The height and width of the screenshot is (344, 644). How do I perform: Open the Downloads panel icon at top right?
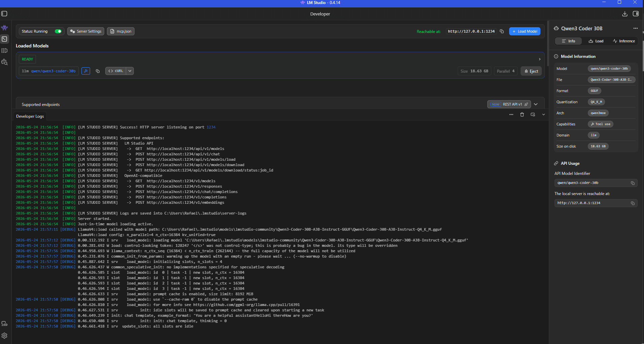624,14
